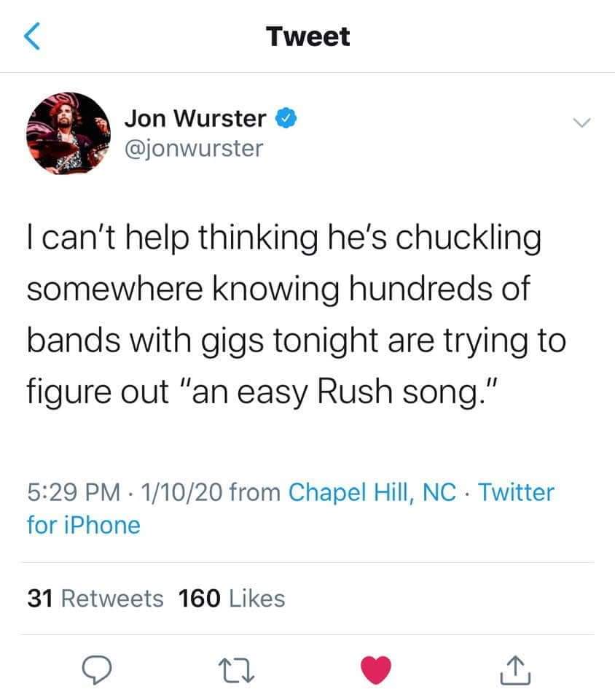View the 160 Likes list

pos(232,598)
